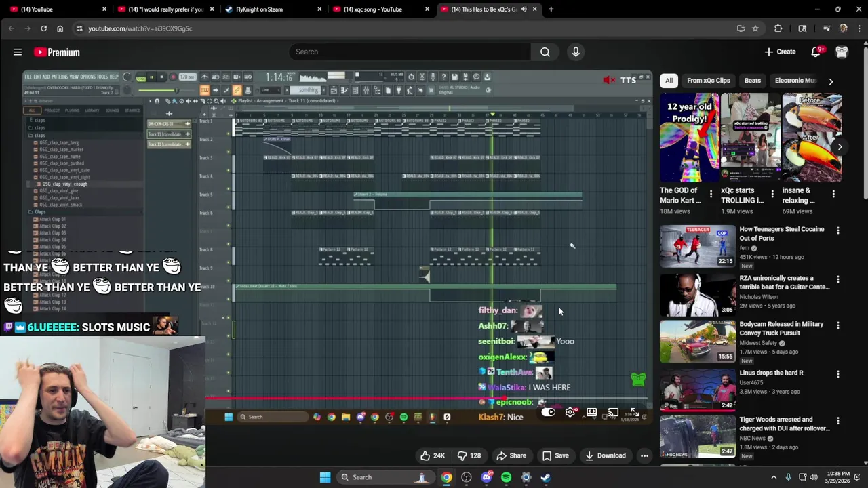Select the All filter chip
The image size is (868, 488).
669,81
